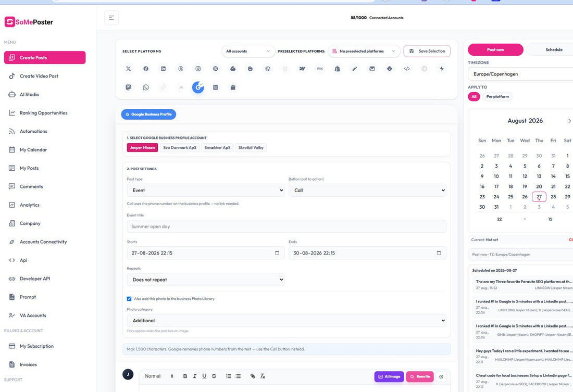
Task: Choose the All apply-to option
Action: click(x=474, y=96)
